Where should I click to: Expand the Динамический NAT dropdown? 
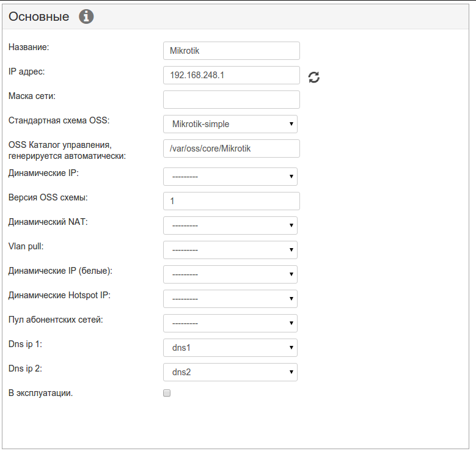click(230, 226)
